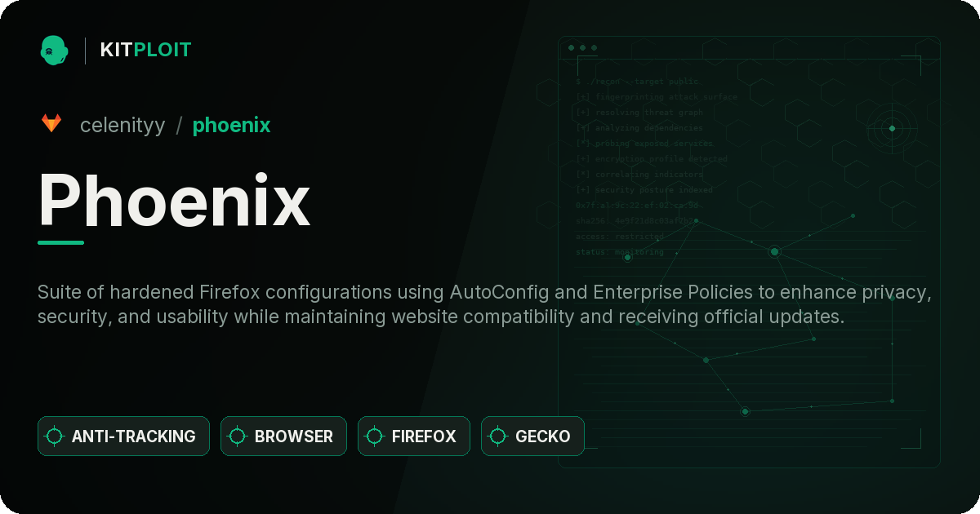Click crosshair icon in GECKO tag

[498, 436]
